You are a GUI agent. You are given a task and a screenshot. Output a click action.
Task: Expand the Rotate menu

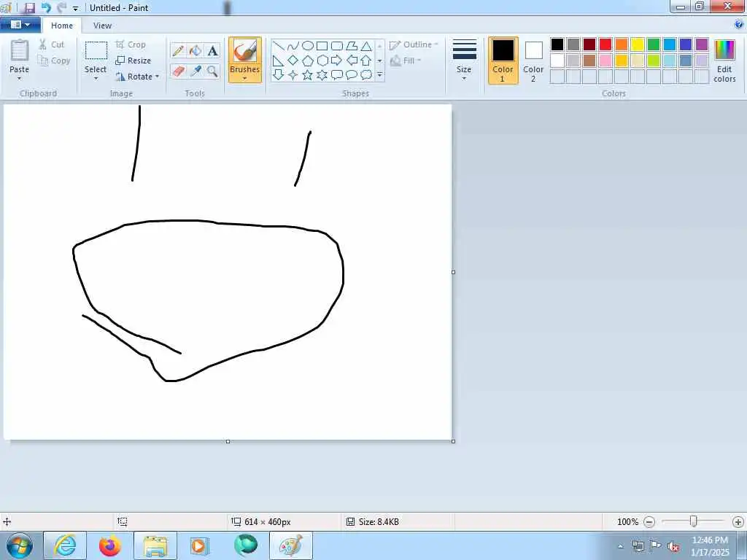click(x=158, y=77)
